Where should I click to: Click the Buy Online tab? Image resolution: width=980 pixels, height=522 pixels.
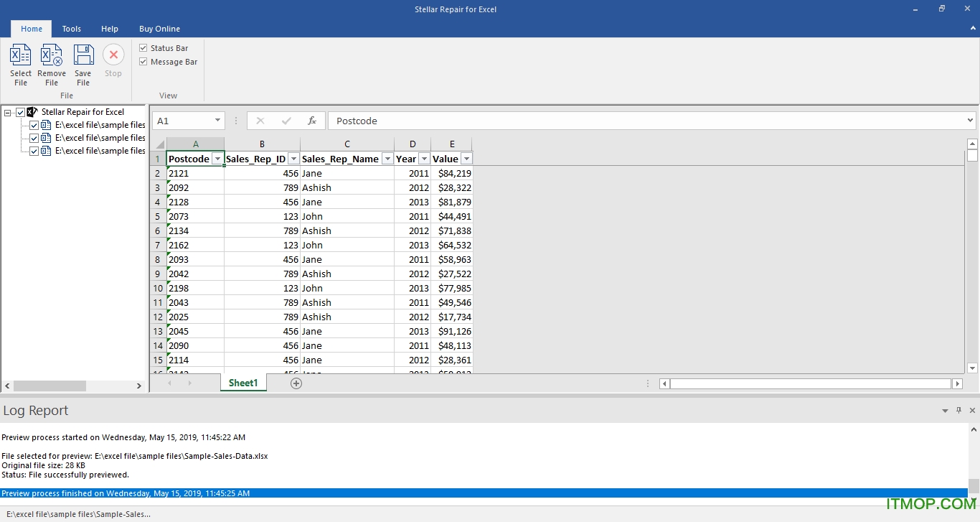tap(159, 29)
